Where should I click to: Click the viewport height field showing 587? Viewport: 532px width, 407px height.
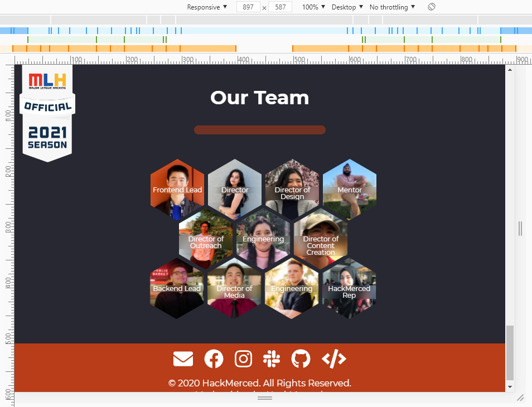tap(280, 7)
